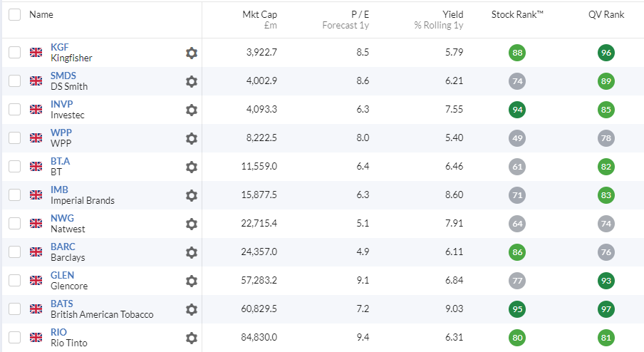This screenshot has width=644, height=352.
Task: Click Glencore's QV Rank 93 badge
Action: (606, 281)
